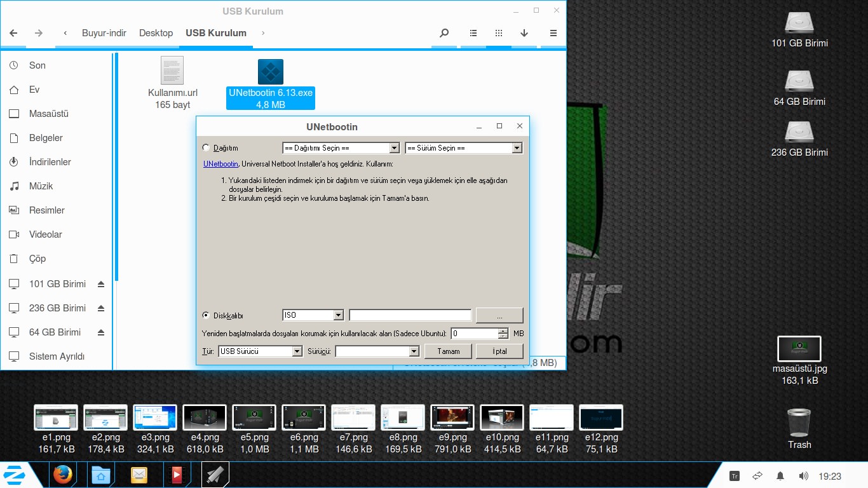Screen dimensions: 868x488
Task: Eject the 101 GB Birimi sidebar volume
Action: pyautogui.click(x=101, y=284)
